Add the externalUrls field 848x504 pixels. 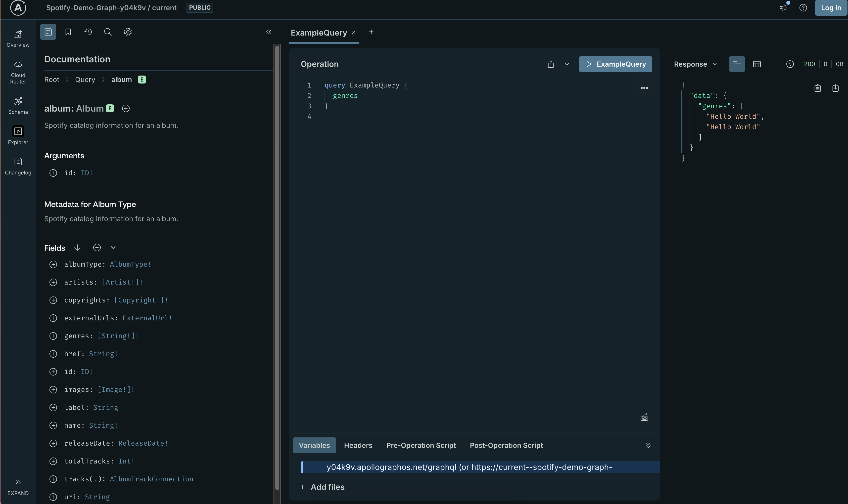coord(53,318)
